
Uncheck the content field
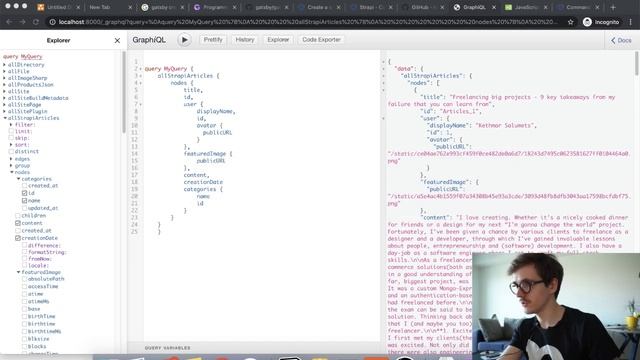pyautogui.click(x=18, y=223)
